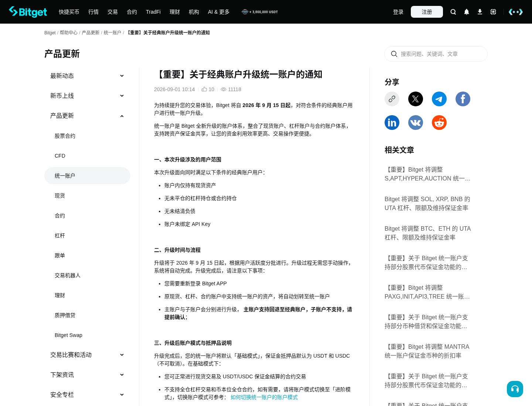Open the 理财 top navigation menu
Viewport: 532px width, 406px height.
tap(175, 12)
